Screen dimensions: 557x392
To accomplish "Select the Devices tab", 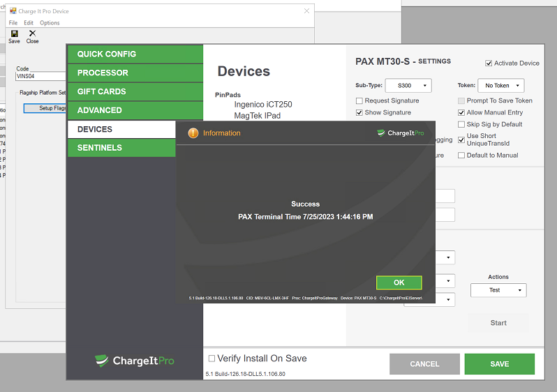I will coord(121,129).
